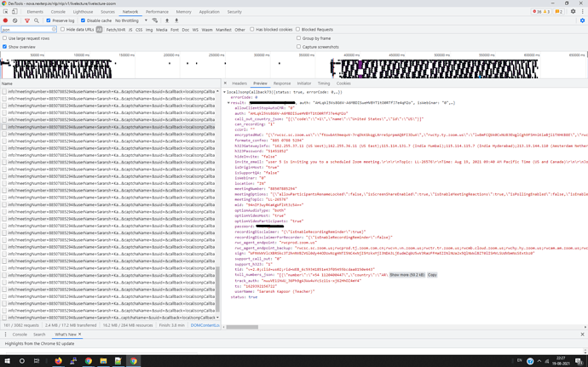Import HAR file with upload arrow

point(167,20)
